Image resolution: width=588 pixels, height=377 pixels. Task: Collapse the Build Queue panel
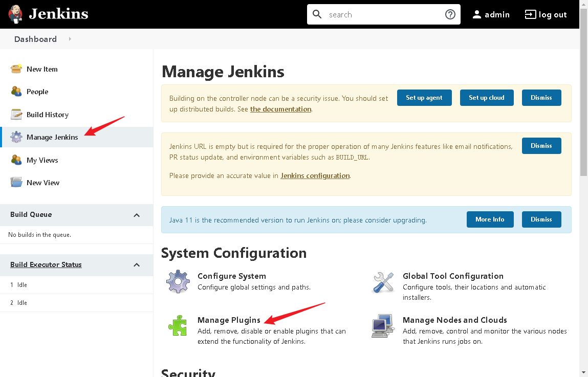tap(137, 215)
